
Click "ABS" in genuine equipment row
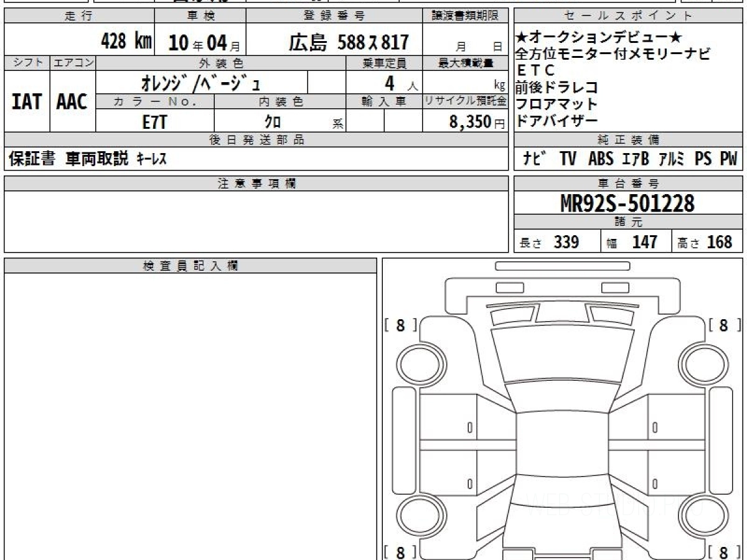click(x=600, y=159)
